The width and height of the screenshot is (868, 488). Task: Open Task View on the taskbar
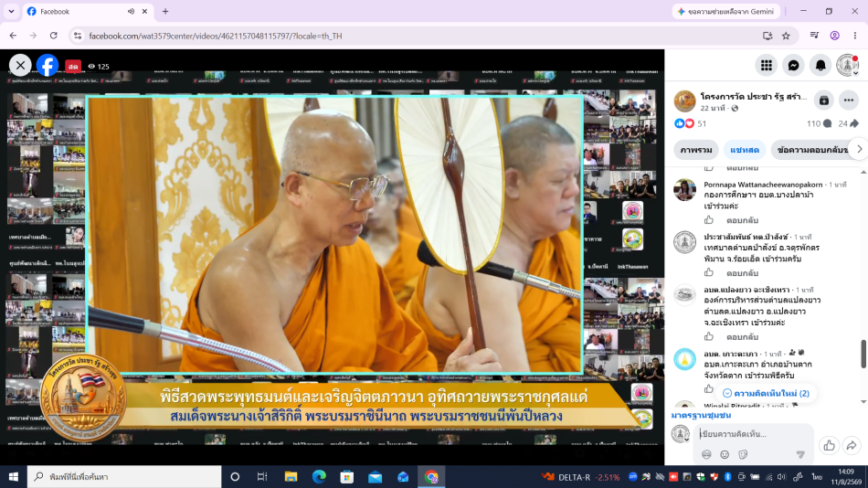click(x=262, y=476)
